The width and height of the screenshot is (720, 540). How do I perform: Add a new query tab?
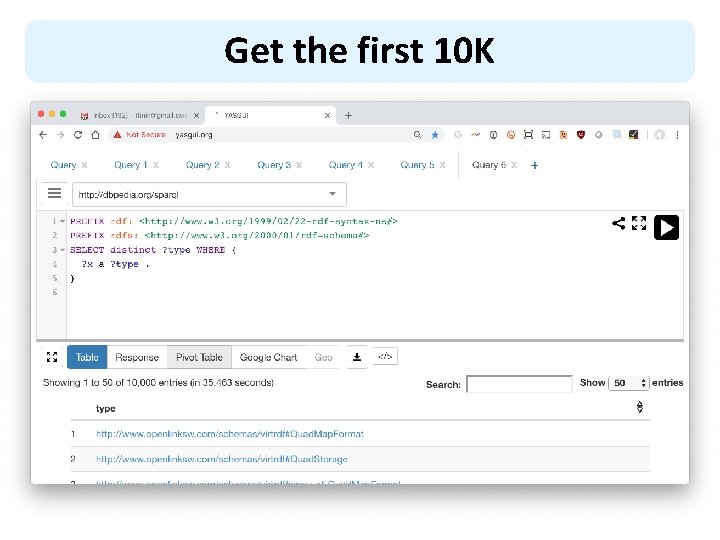click(x=534, y=165)
